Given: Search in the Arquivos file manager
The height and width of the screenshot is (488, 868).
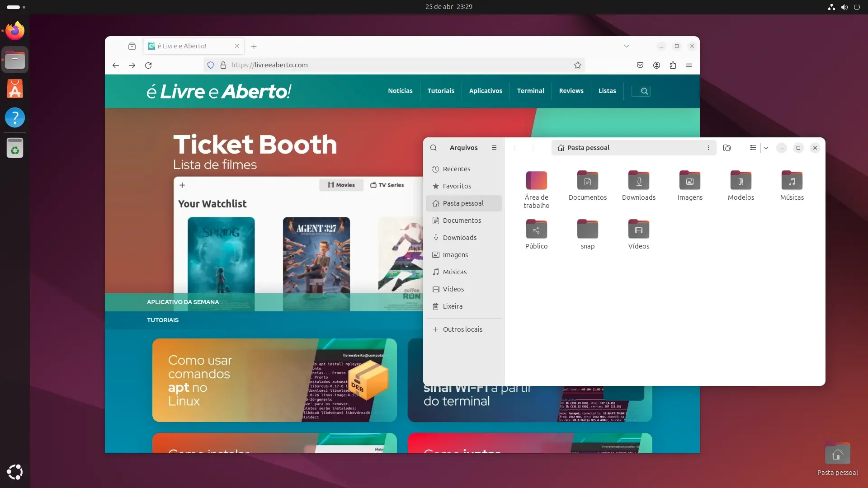Looking at the screenshot, I should tap(434, 148).
